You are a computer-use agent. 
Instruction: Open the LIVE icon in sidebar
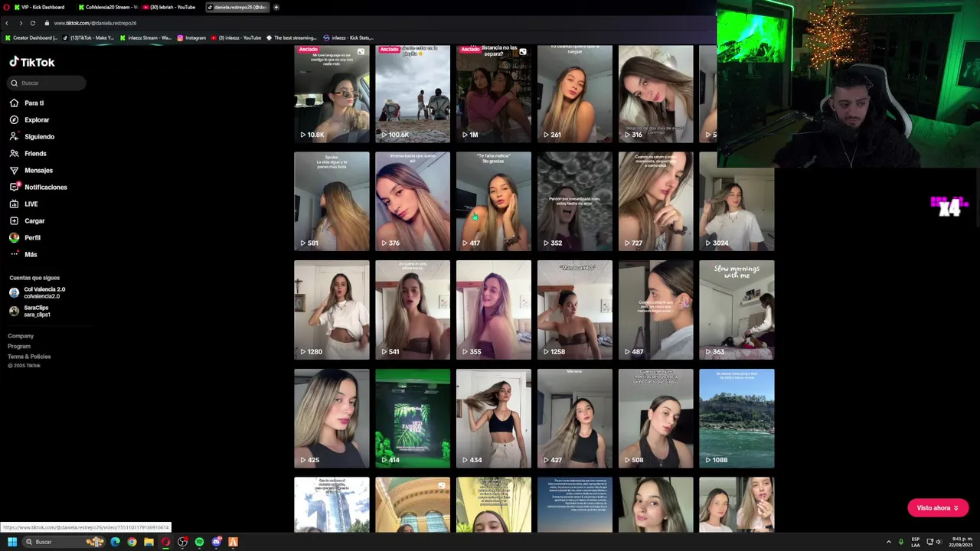coord(14,204)
